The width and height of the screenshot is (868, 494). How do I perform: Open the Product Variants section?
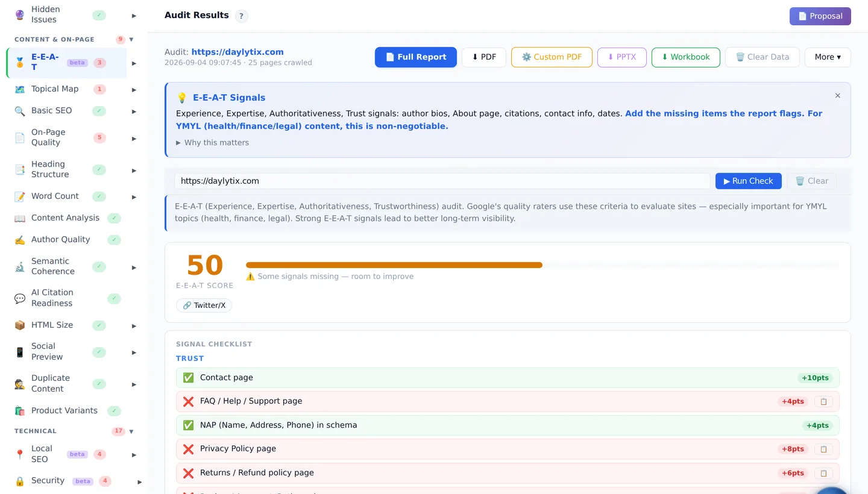coord(64,411)
